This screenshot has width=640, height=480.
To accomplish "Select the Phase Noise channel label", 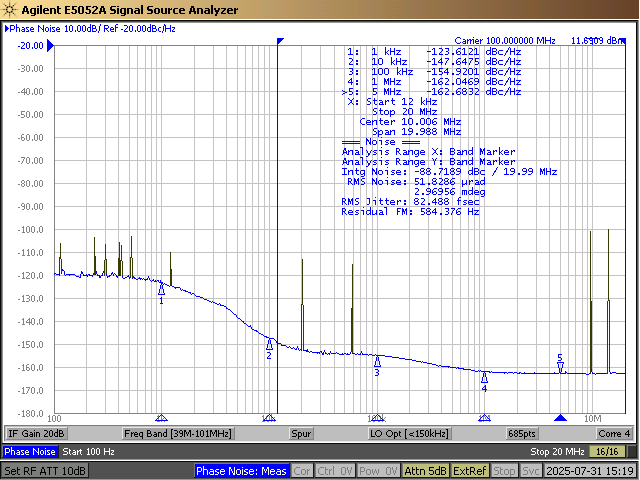I will (x=30, y=451).
